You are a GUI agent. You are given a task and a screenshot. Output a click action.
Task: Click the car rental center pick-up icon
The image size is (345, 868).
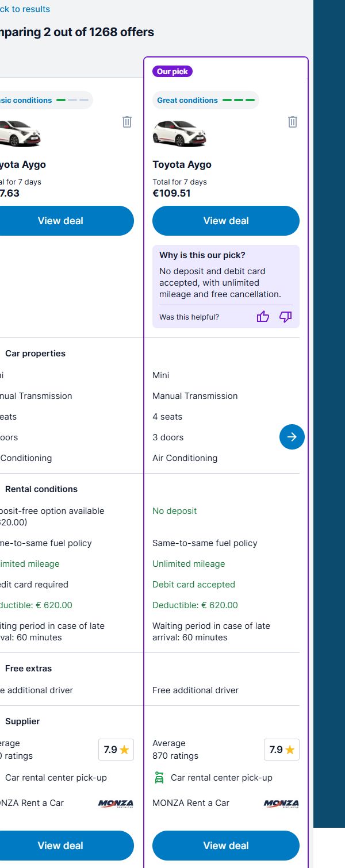pos(159,778)
